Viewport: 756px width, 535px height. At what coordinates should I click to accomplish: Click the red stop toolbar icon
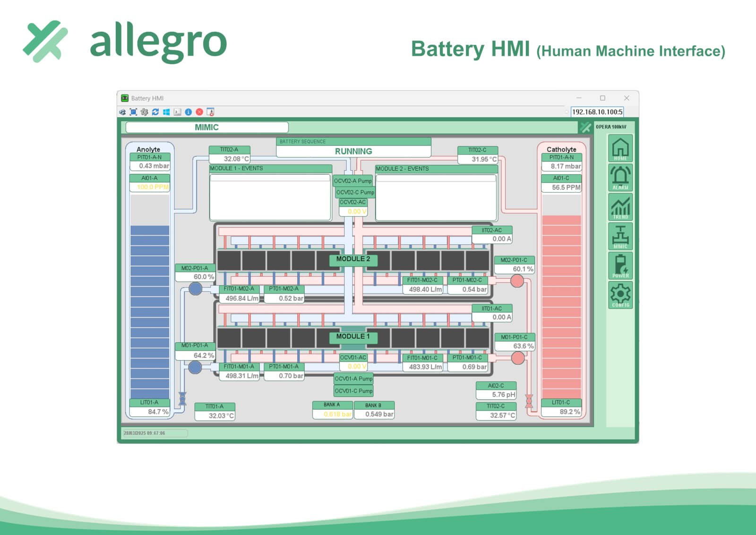click(199, 112)
